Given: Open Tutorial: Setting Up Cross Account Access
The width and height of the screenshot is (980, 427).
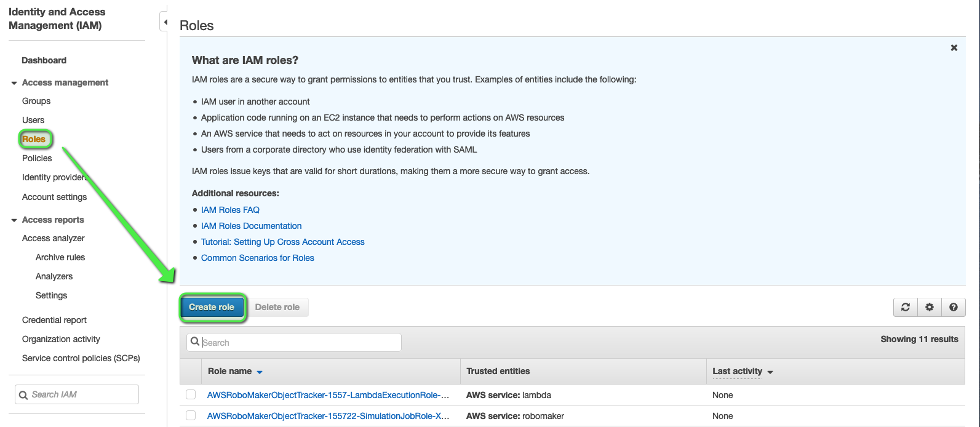Looking at the screenshot, I should tap(283, 242).
